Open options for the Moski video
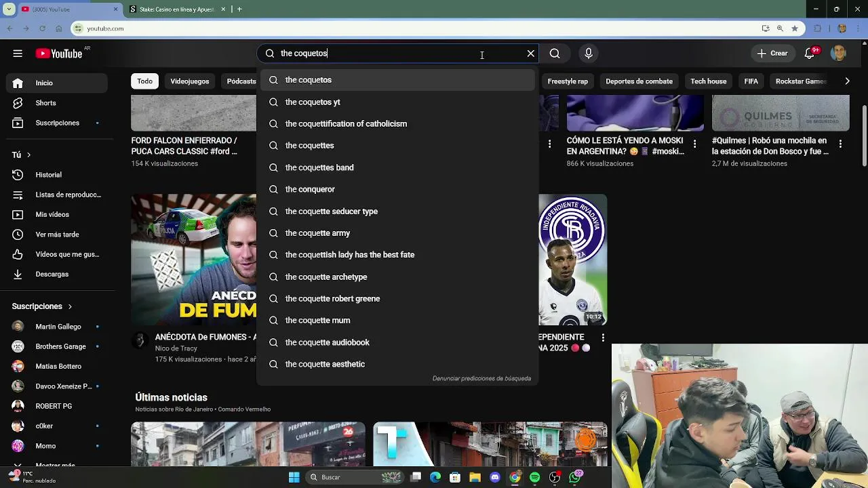This screenshot has height=488, width=868. point(694,144)
